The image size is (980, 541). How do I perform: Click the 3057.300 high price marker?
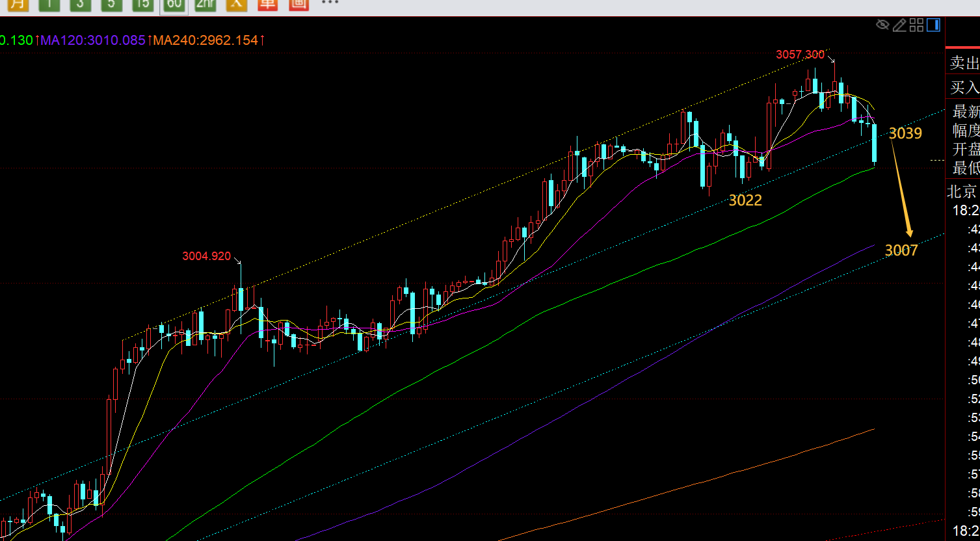click(800, 55)
